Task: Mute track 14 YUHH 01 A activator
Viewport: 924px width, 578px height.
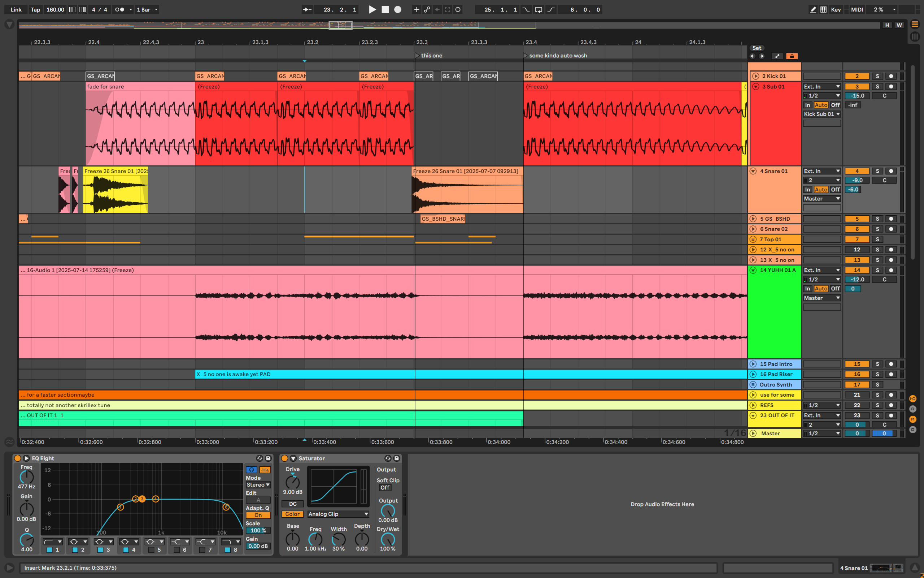Action: 857,270
